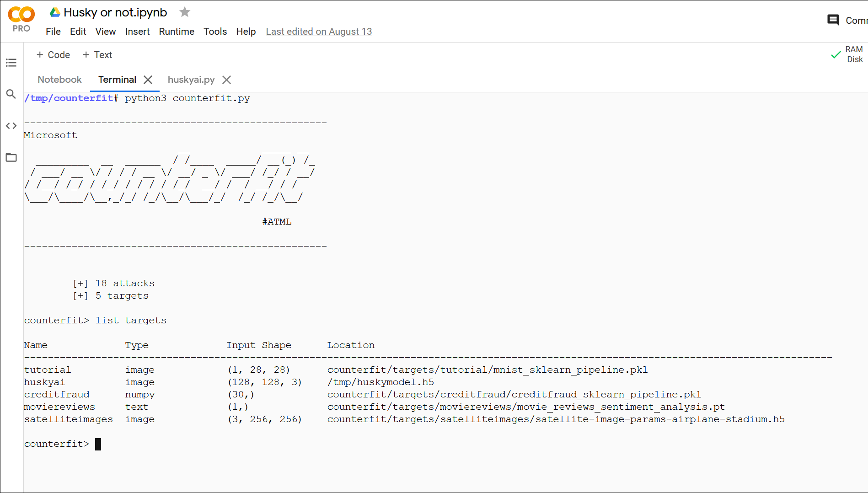Open the table of contents sidebar

click(11, 63)
